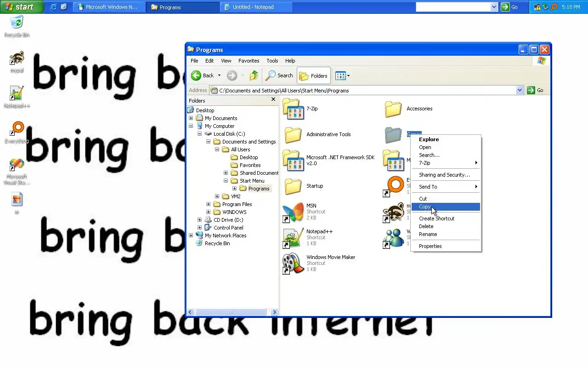588x368 pixels.
Task: Select the Windows Messenger people shortcut icon
Action: (x=394, y=238)
